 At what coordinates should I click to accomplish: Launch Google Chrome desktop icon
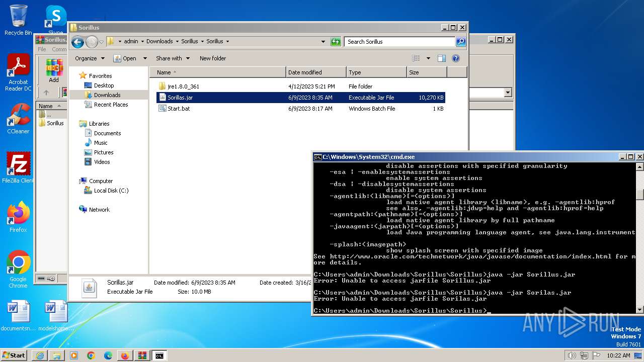click(x=18, y=269)
